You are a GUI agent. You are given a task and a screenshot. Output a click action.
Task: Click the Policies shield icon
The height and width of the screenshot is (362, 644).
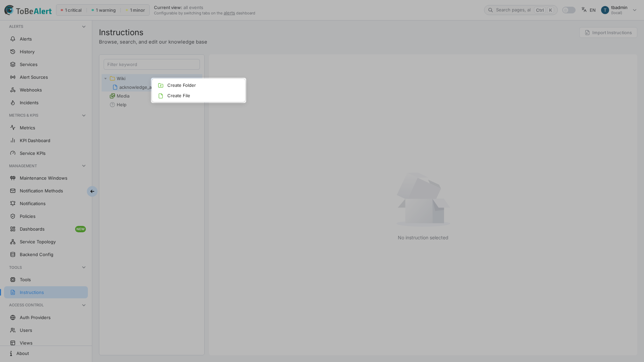[13, 216]
